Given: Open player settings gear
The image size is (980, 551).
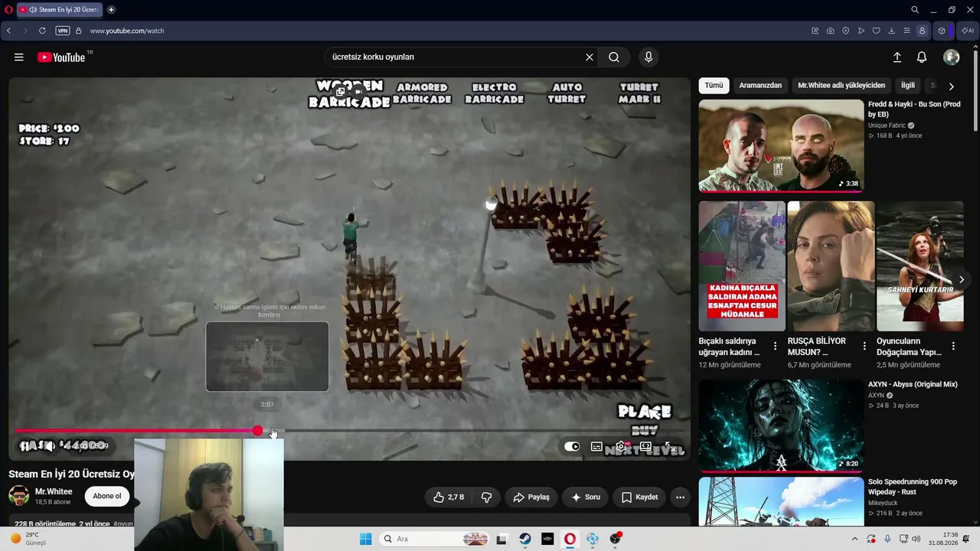Looking at the screenshot, I should click(x=621, y=446).
